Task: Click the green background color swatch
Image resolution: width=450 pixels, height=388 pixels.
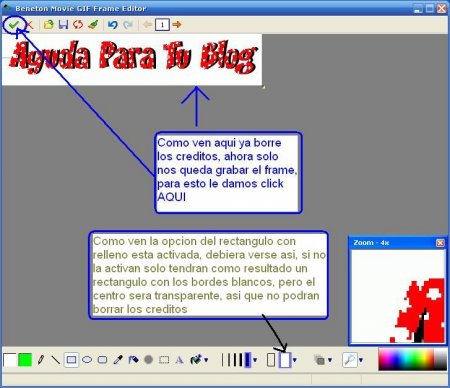Action: (25, 360)
